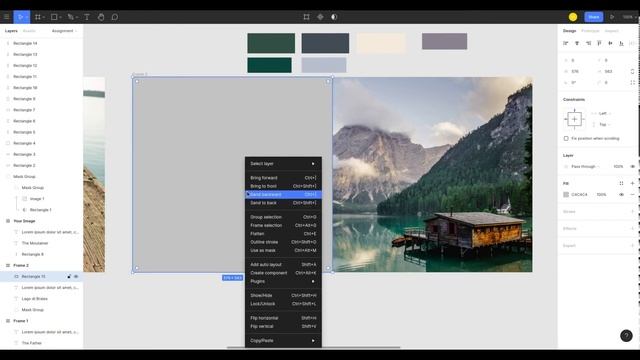Add a stroke with plus icon
640x360 pixels.
pos(632,211)
